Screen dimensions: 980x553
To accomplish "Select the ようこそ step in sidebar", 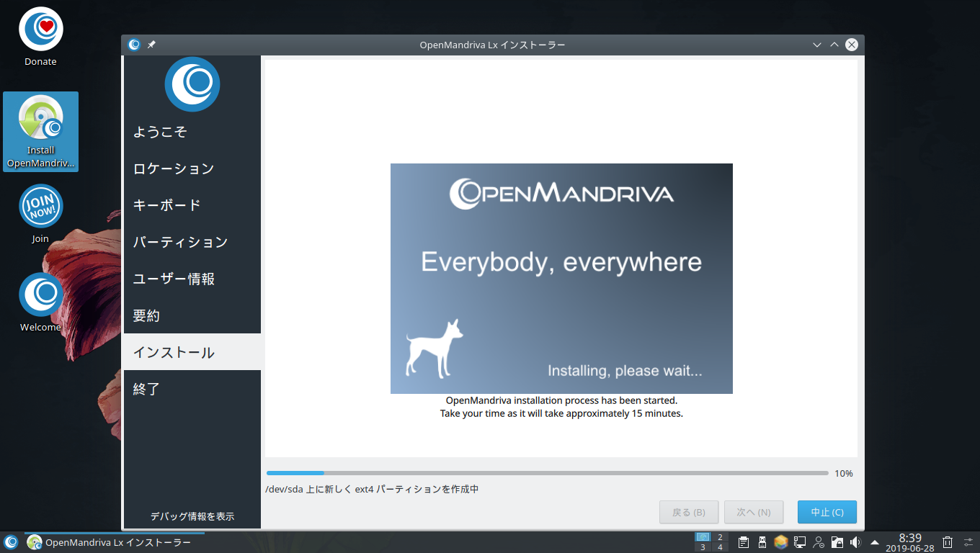I will 192,132.
